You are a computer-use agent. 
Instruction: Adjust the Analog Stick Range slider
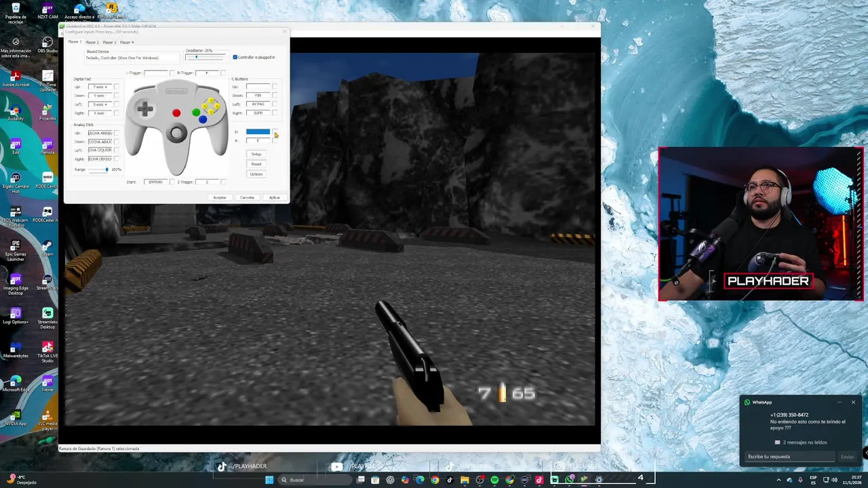click(98, 169)
